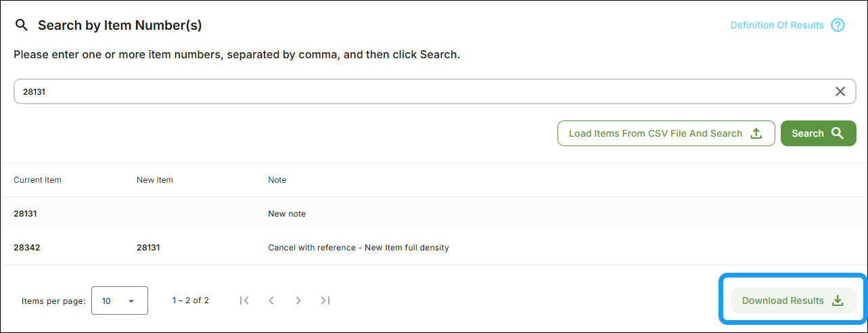Viewport: 868px width, 333px height.
Task: Click the Current Item column header
Action: [37, 180]
